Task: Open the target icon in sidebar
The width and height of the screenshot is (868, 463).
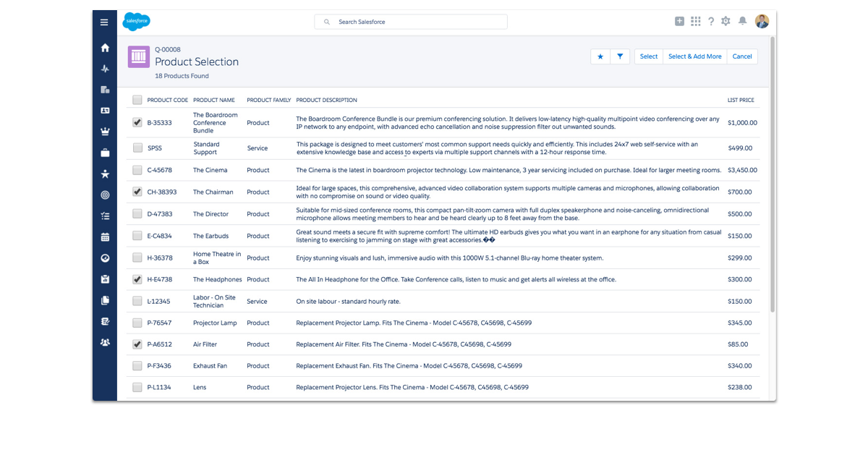Action: tap(105, 195)
